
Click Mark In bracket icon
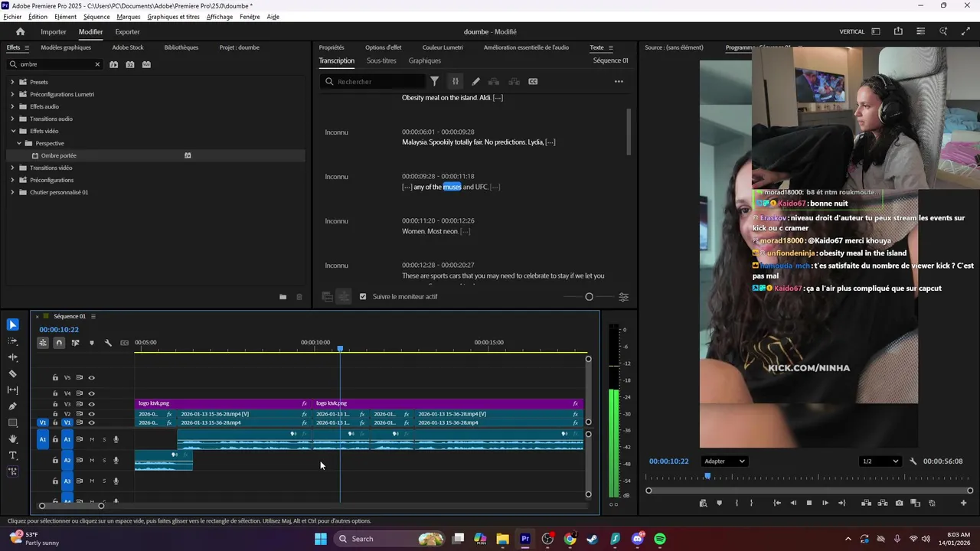coord(737,503)
